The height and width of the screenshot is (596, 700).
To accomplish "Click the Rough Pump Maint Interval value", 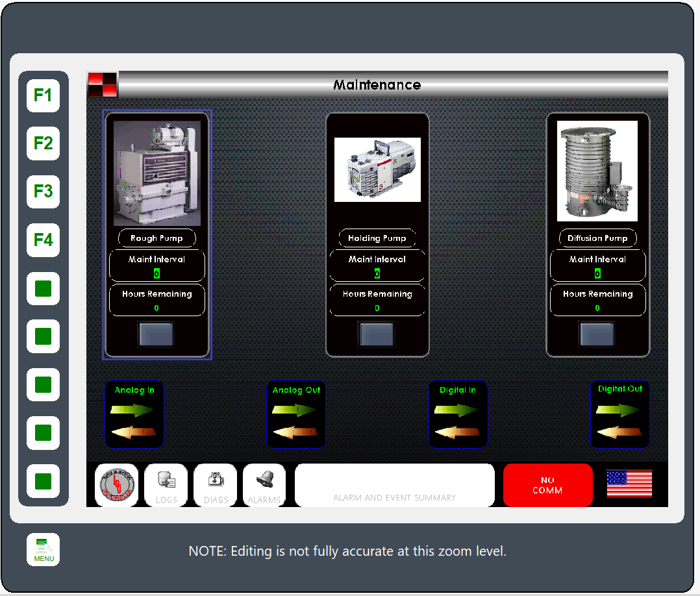I will (156, 274).
